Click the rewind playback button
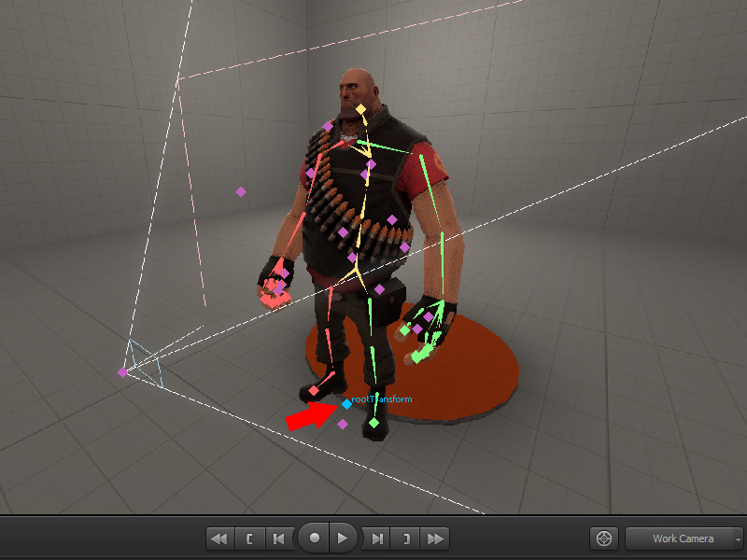The image size is (747, 560). point(220,539)
